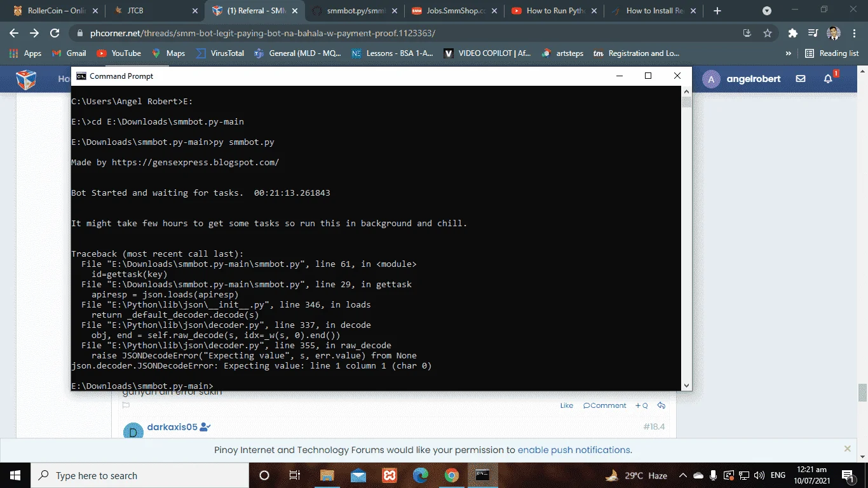Open the forum inbox envelope icon
Viewport: 868px width, 488px height.
pyautogui.click(x=801, y=79)
